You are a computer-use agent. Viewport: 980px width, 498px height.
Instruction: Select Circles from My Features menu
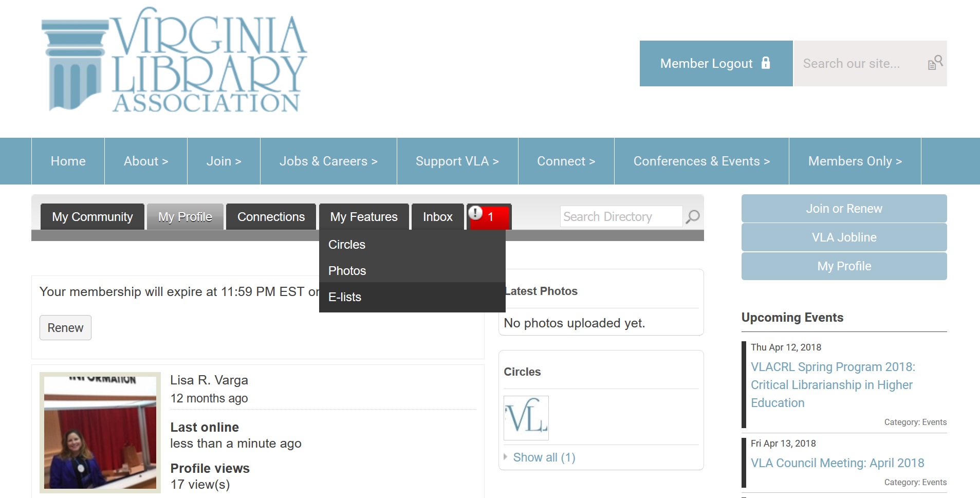pyautogui.click(x=412, y=244)
